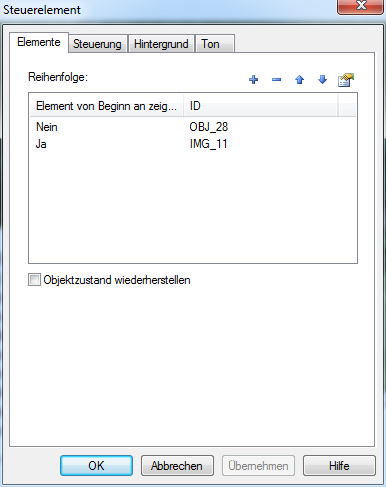Move the element down with the down arrow

322,80
